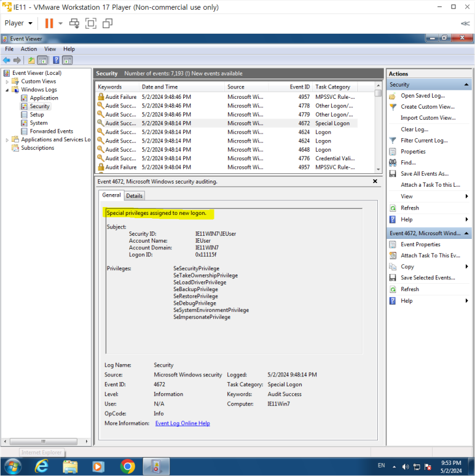Select Subscriptions in tree
Screen dimensions: 475x476
point(37,148)
